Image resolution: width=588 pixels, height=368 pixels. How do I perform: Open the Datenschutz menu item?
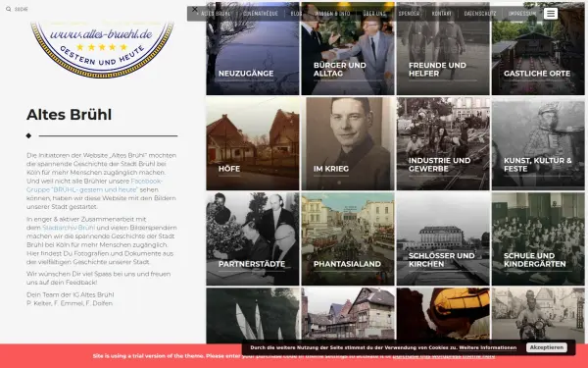[x=480, y=14]
